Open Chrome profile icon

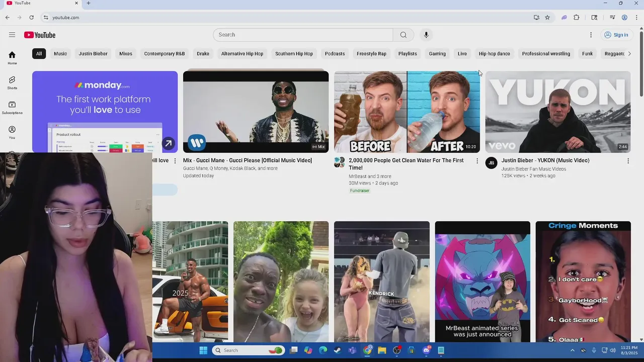[x=624, y=17]
